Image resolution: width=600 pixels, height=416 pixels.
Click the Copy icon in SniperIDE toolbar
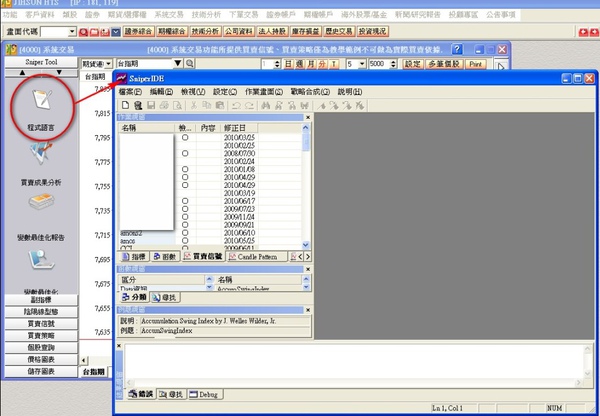click(207, 105)
